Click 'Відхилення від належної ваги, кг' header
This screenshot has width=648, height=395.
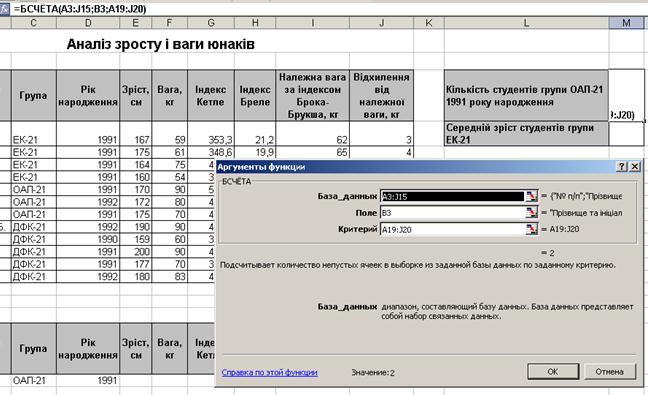point(381,95)
